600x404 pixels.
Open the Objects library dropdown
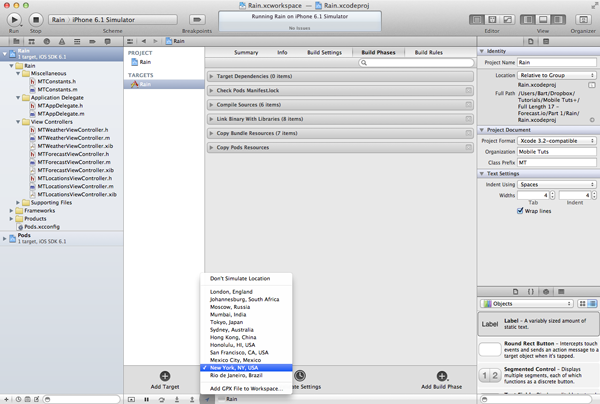coord(527,303)
